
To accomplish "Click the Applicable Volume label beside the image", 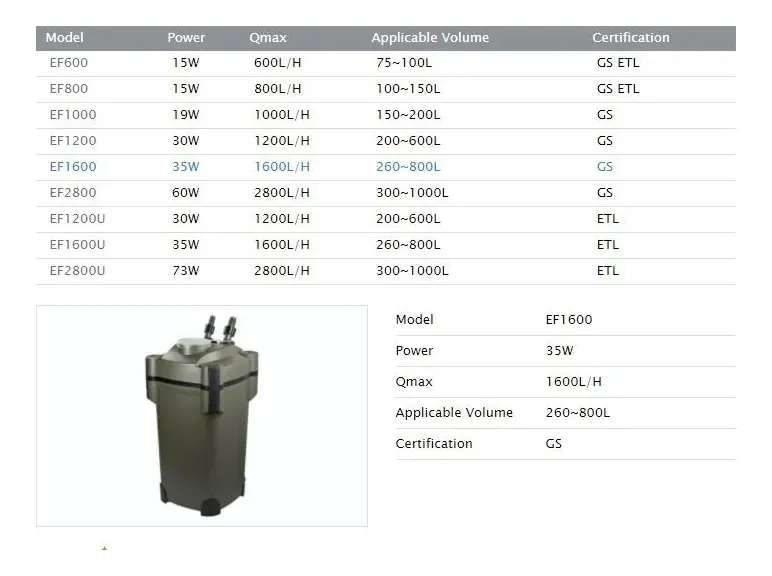I will (454, 413).
